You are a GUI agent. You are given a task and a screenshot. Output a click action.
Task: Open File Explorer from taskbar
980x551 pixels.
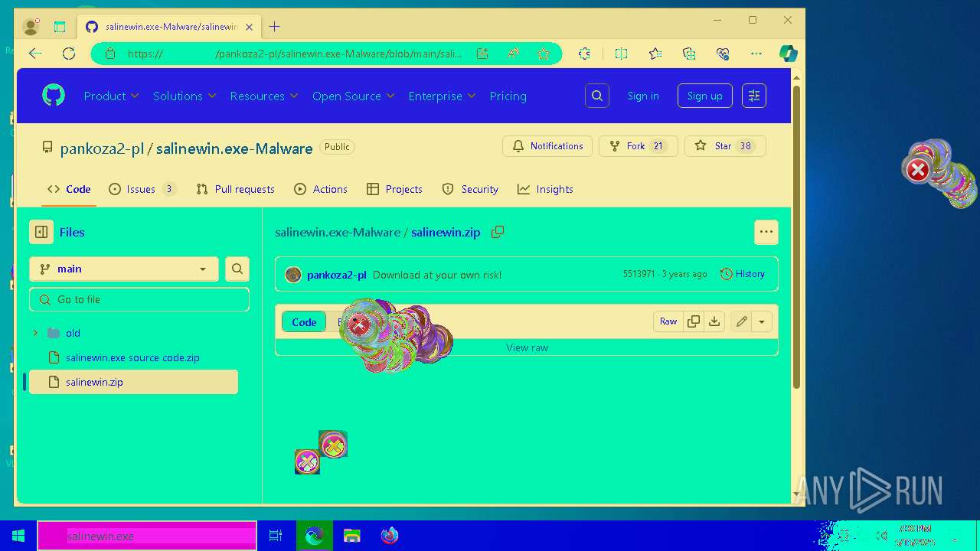tap(351, 536)
